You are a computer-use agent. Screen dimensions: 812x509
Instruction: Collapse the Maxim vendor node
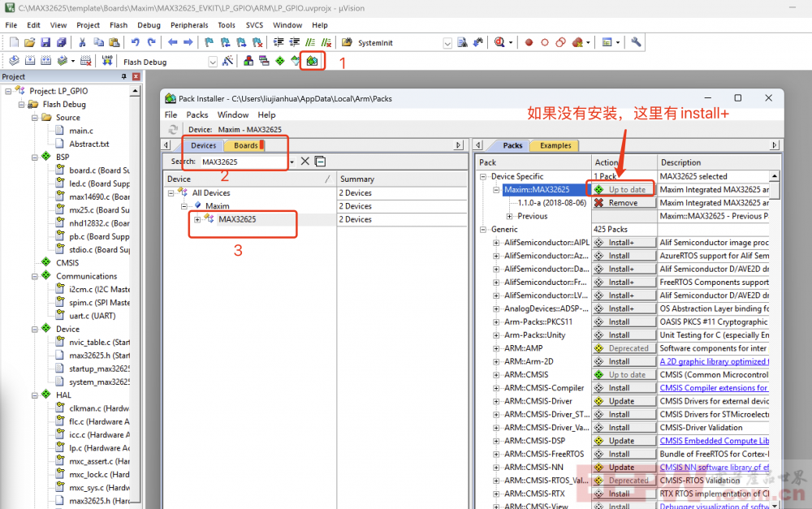point(184,206)
